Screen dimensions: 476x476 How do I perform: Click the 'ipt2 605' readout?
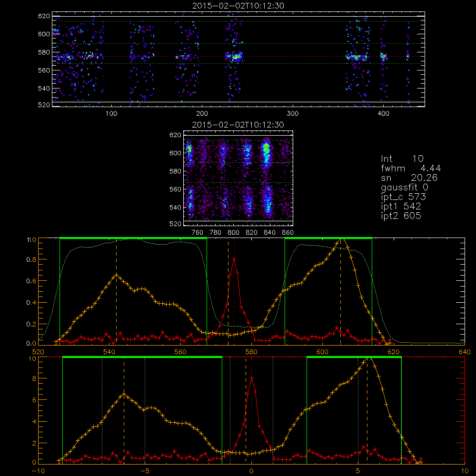click(401, 216)
